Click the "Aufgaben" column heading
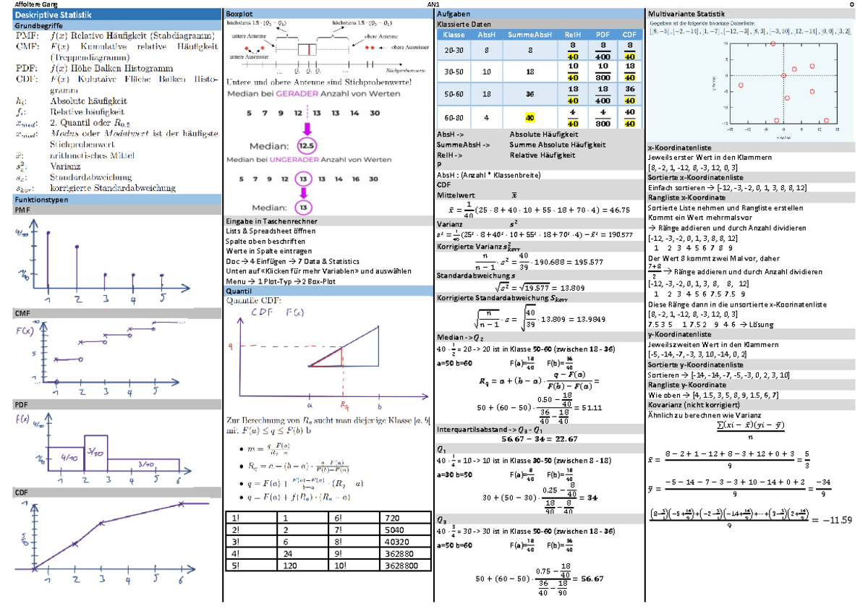The height and width of the screenshot is (614, 868). tap(454, 14)
